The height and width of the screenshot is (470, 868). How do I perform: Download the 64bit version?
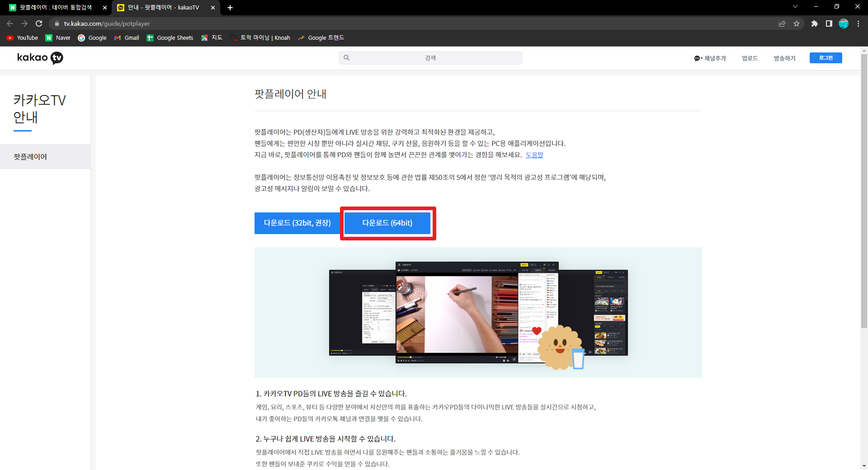pyautogui.click(x=387, y=223)
